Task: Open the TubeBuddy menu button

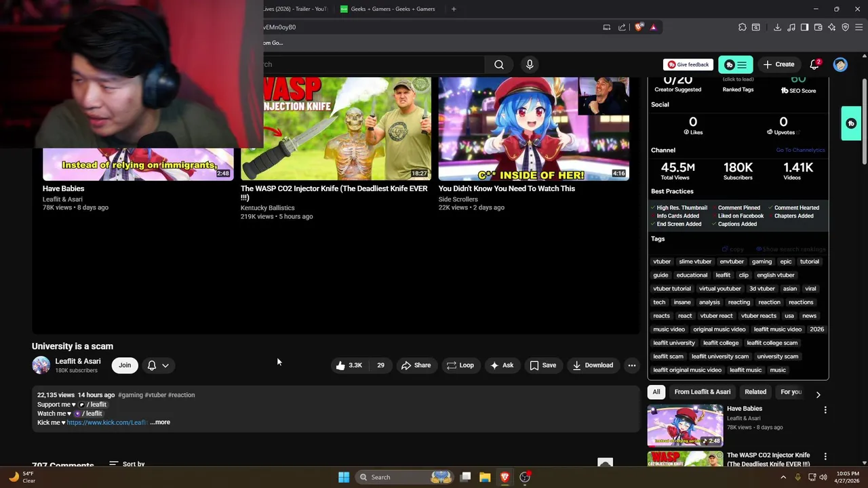Action: pos(736,64)
